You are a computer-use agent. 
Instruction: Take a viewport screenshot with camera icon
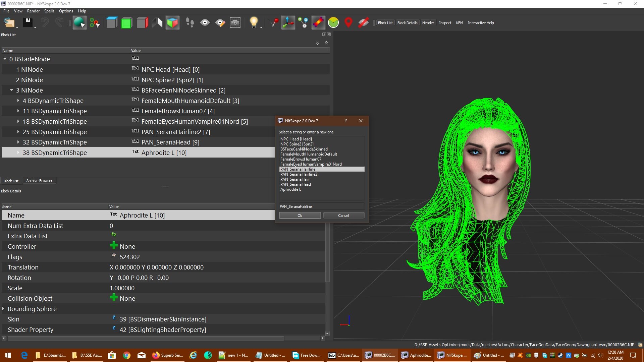235,23
